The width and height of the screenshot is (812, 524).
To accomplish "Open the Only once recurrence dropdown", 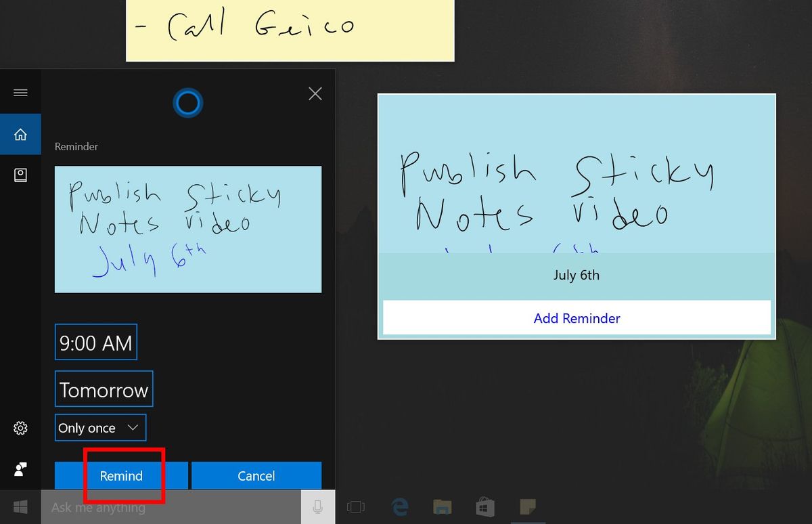I will (100, 427).
